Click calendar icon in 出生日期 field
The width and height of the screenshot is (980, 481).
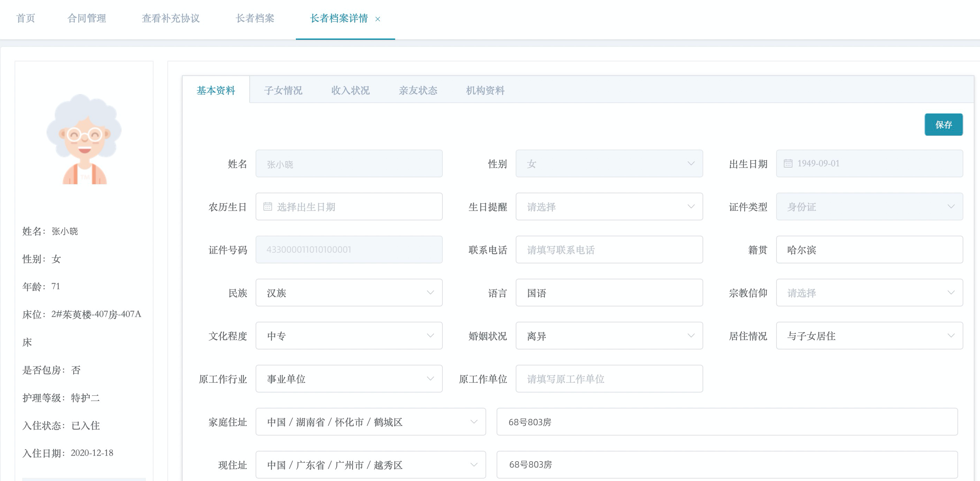[x=788, y=163]
